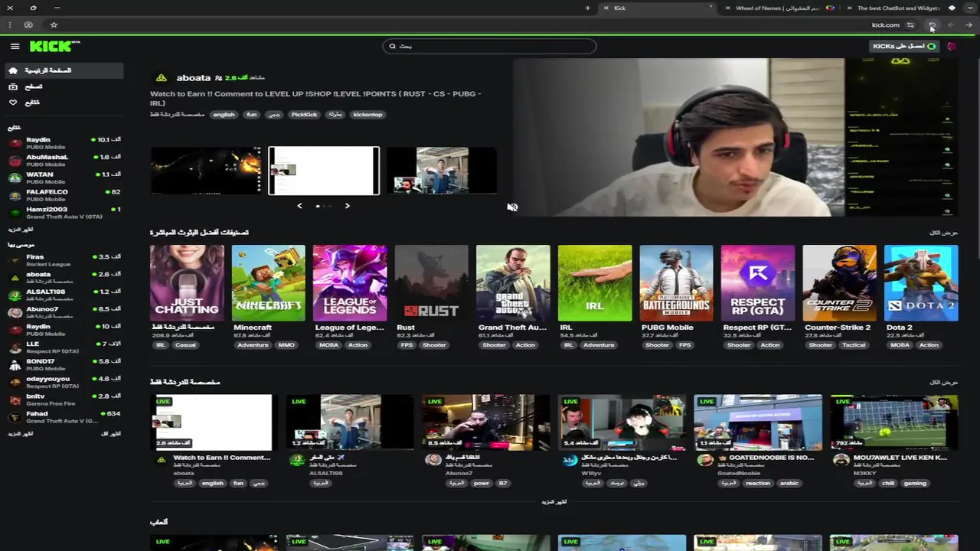Click the kickontop tag

tap(367, 114)
